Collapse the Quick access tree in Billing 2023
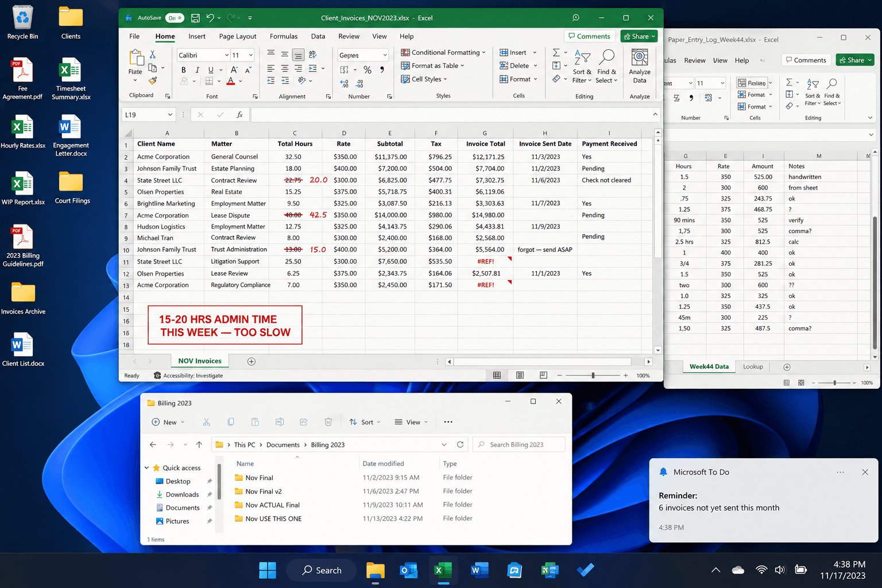 (x=147, y=468)
